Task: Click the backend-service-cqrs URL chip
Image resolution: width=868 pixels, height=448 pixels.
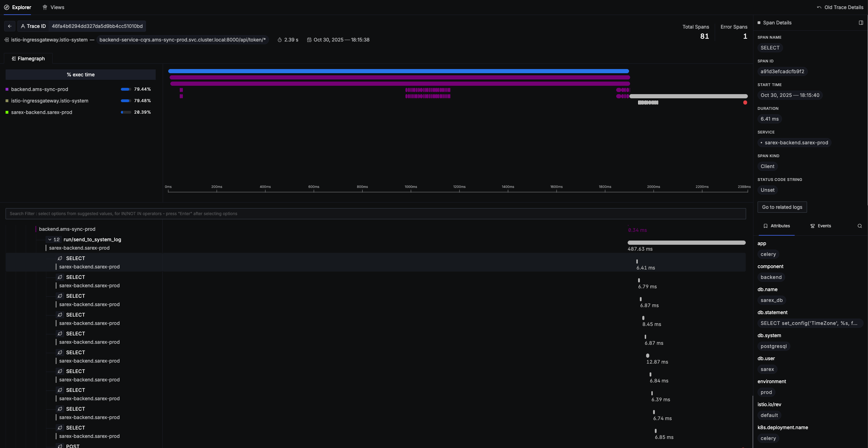Action: [183, 40]
